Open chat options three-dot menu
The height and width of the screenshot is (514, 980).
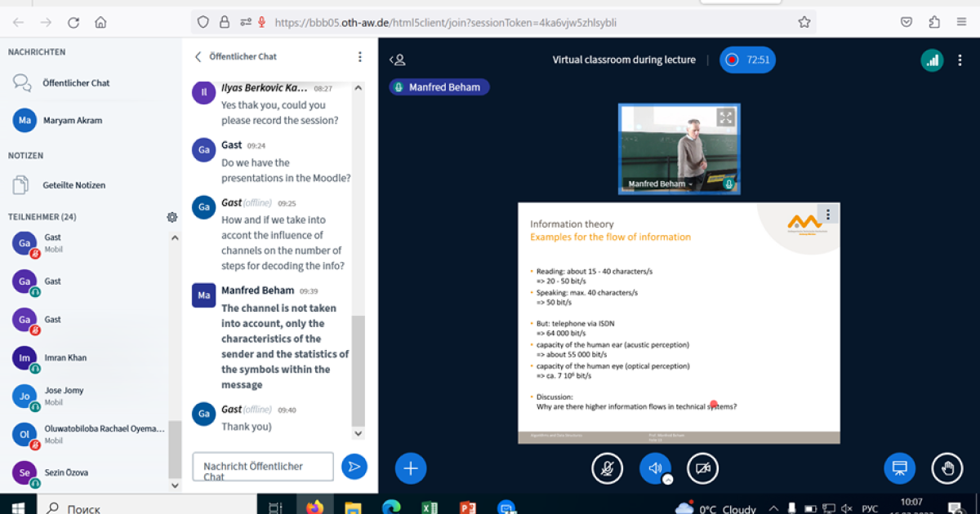point(359,56)
